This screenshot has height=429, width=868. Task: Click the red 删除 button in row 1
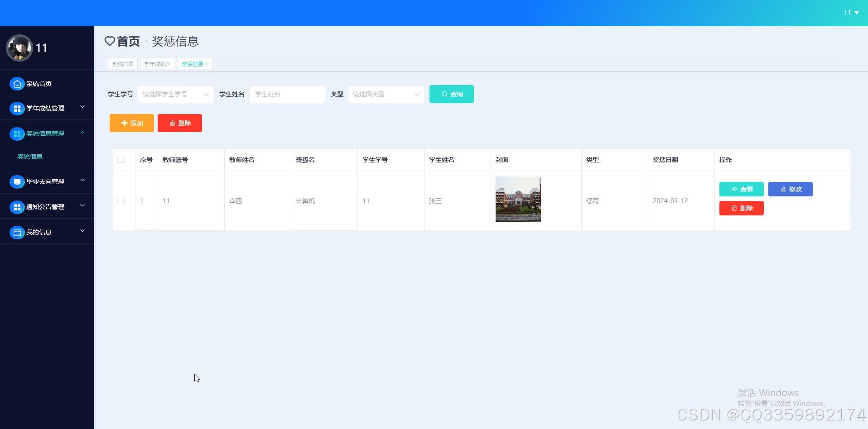[x=742, y=208]
